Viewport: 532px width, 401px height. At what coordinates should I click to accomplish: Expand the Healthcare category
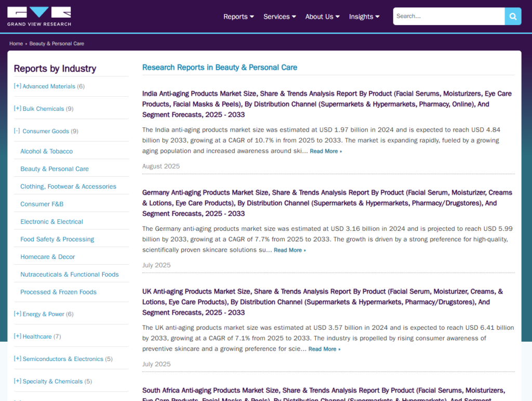pyautogui.click(x=18, y=337)
